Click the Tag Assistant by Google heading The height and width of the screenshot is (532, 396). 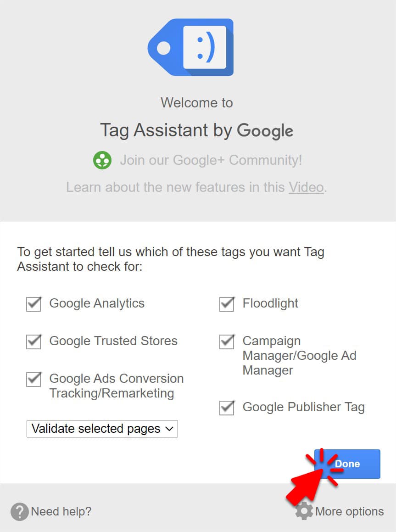point(197,130)
